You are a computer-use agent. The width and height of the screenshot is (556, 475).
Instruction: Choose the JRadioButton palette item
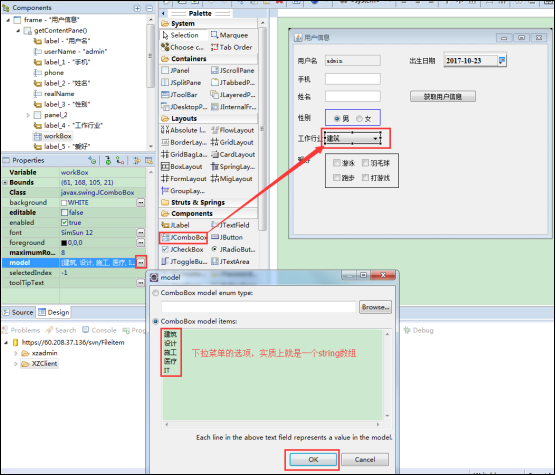coord(233,250)
